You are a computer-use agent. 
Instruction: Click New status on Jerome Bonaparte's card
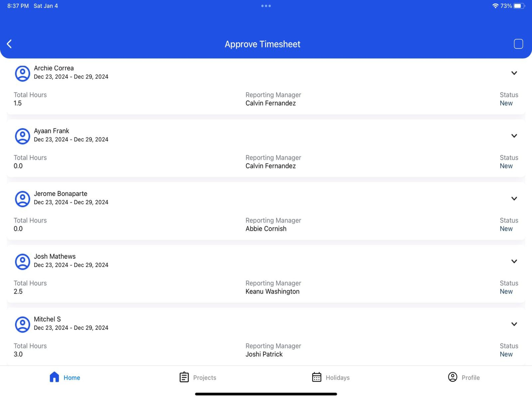(506, 229)
